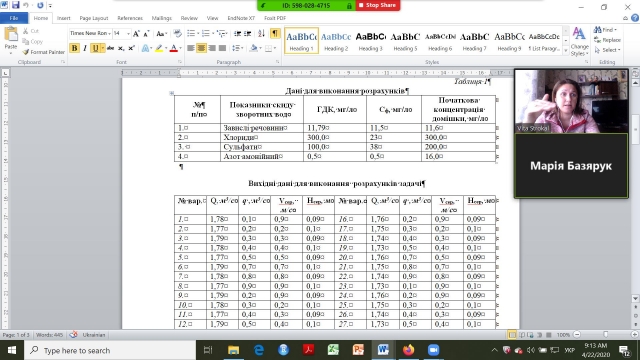Click the Superscript icon

(x=131, y=48)
